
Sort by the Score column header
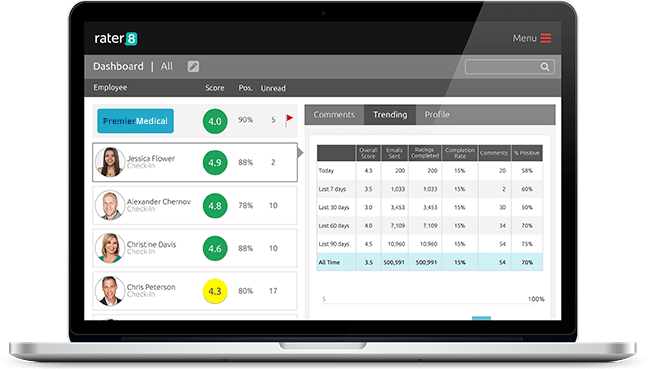click(215, 88)
